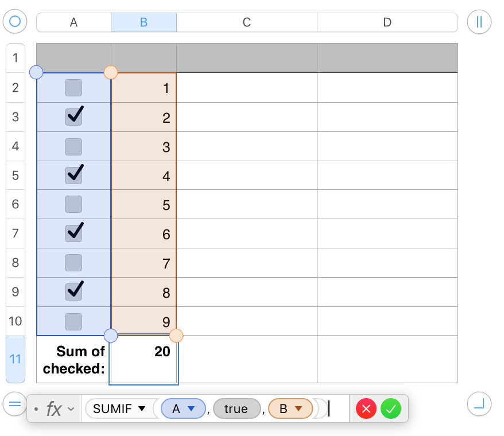The width and height of the screenshot is (504, 436).
Task: Click the green accept formula checkmark
Action: coord(390,409)
